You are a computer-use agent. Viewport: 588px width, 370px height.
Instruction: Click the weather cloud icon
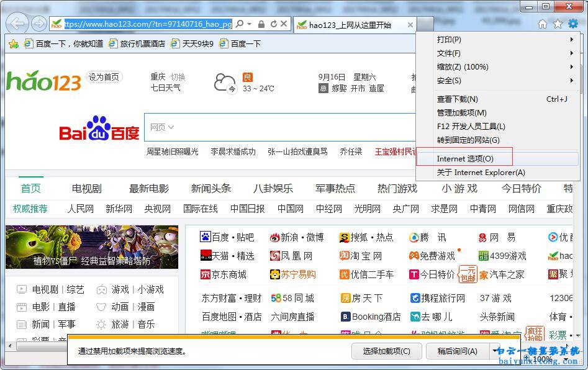225,83
